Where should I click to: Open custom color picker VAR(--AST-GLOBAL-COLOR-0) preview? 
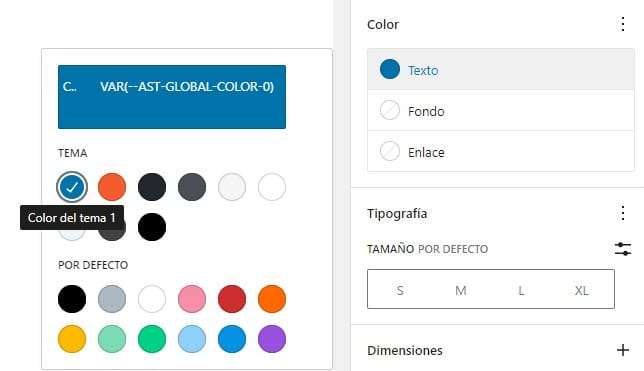click(172, 97)
